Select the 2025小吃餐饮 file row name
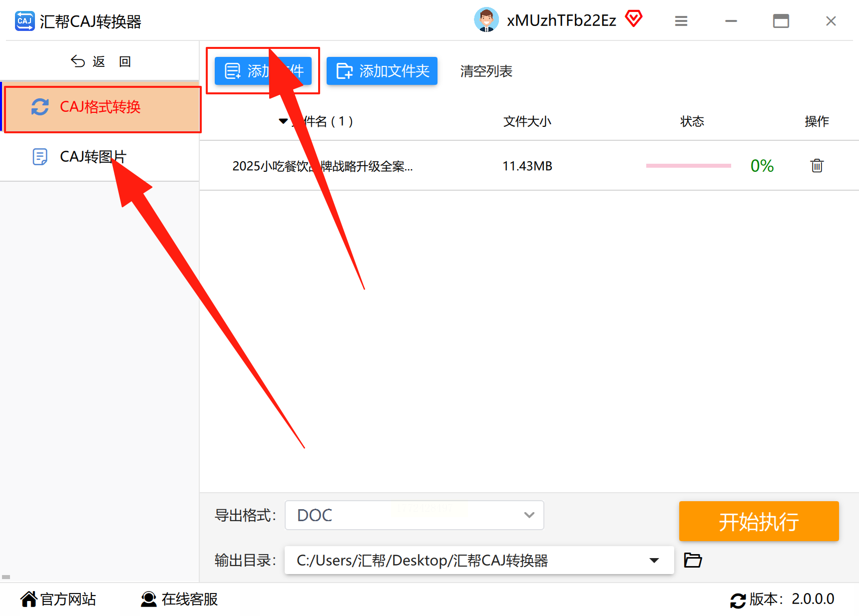The height and width of the screenshot is (616, 859). (x=323, y=166)
